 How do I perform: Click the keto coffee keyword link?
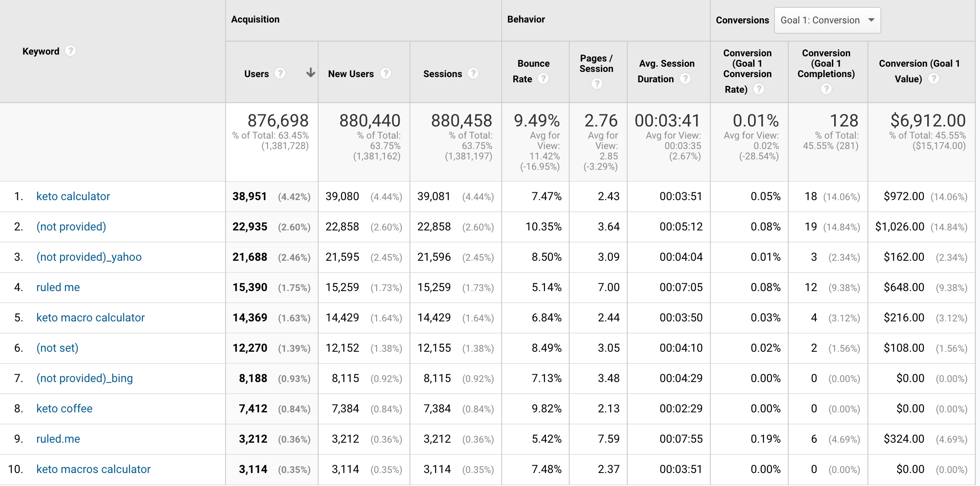(x=64, y=409)
